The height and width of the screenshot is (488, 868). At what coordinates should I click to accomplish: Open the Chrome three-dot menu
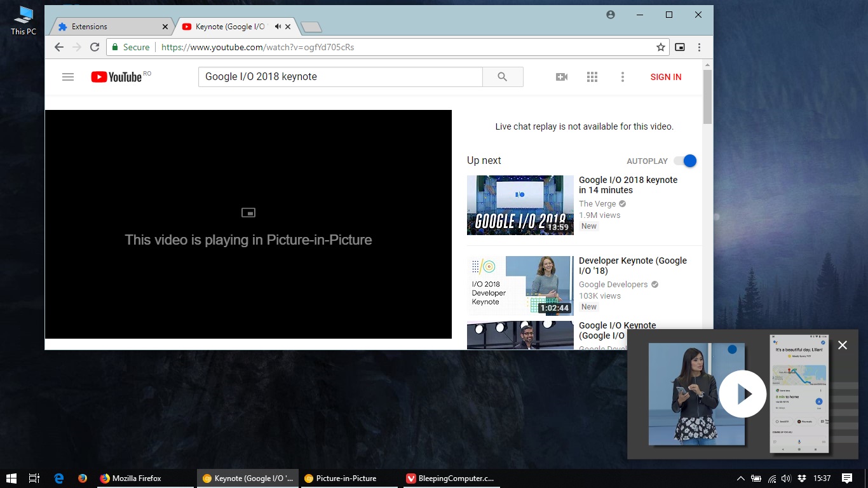(x=699, y=47)
